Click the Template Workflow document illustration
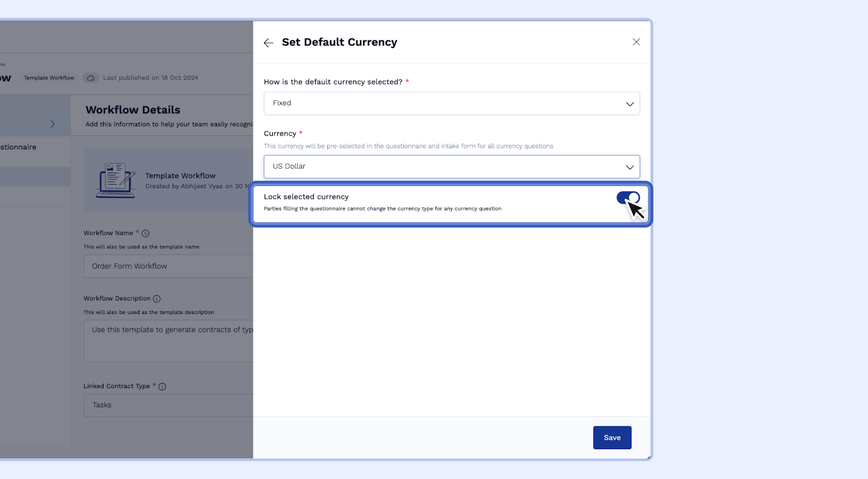868x479 pixels. pyautogui.click(x=115, y=181)
